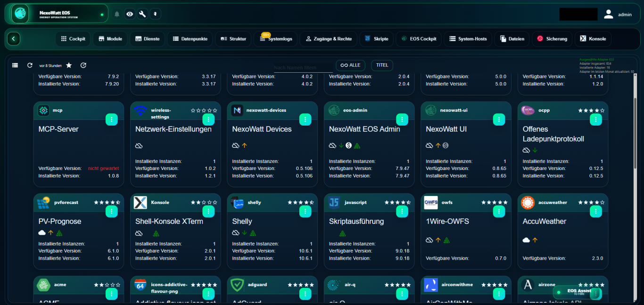The width and height of the screenshot is (644, 305).
Task: Open the Skripte section
Action: click(376, 39)
